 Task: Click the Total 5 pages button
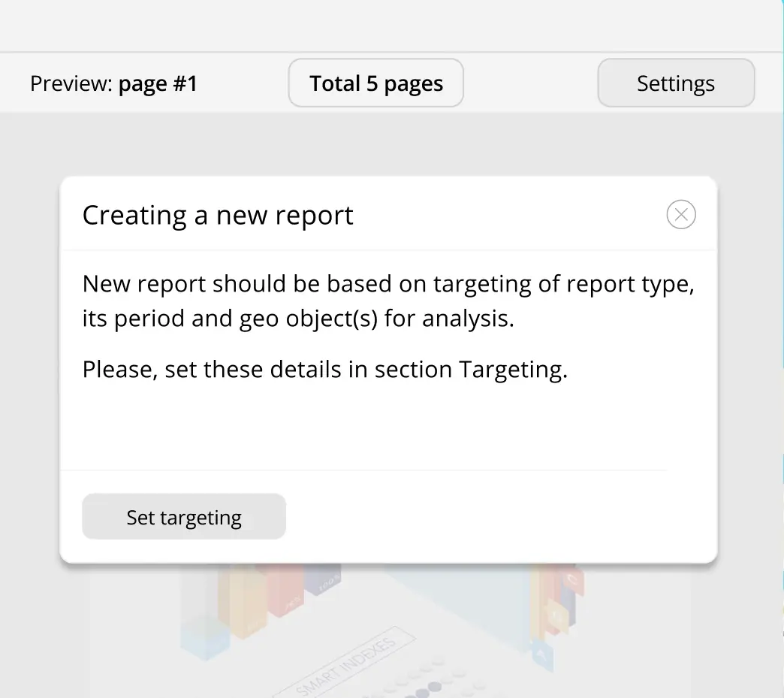pyautogui.click(x=376, y=83)
